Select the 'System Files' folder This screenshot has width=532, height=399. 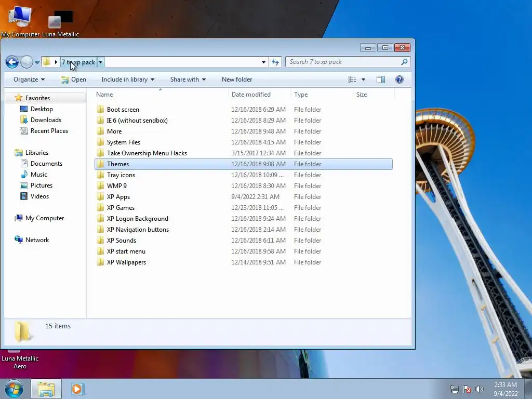click(243, 142)
